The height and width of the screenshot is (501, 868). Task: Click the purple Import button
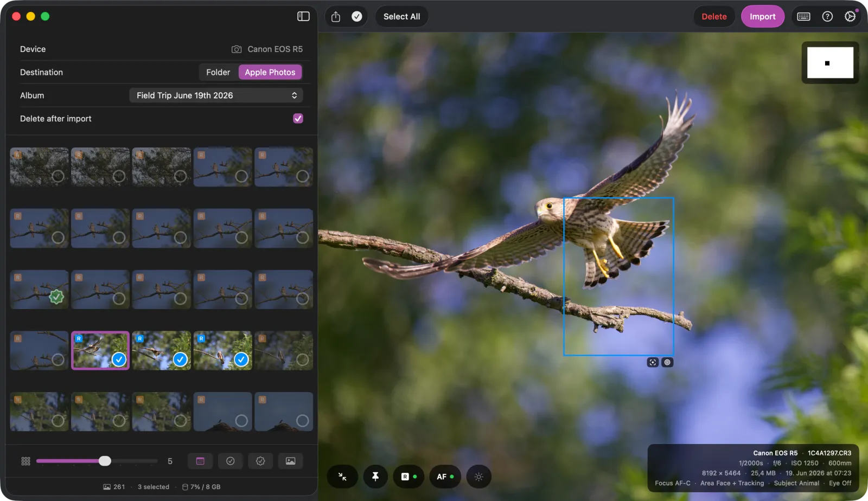click(x=762, y=16)
